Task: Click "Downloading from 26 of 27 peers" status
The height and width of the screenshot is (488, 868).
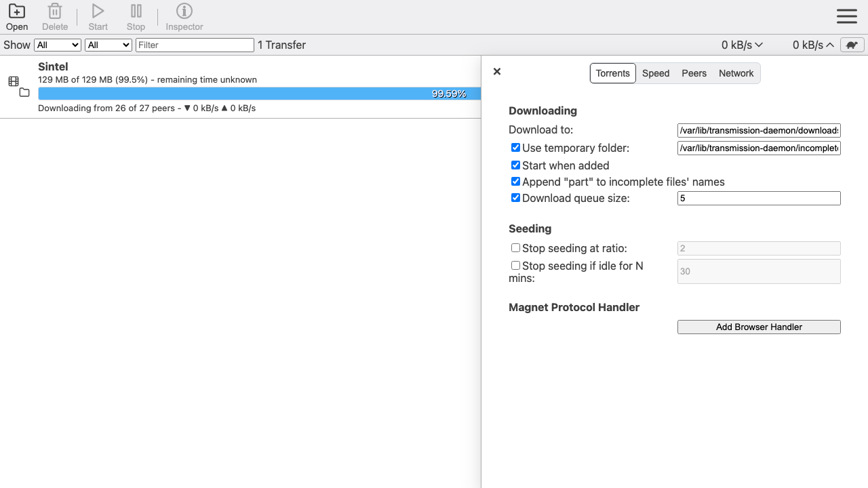Action: pos(106,108)
